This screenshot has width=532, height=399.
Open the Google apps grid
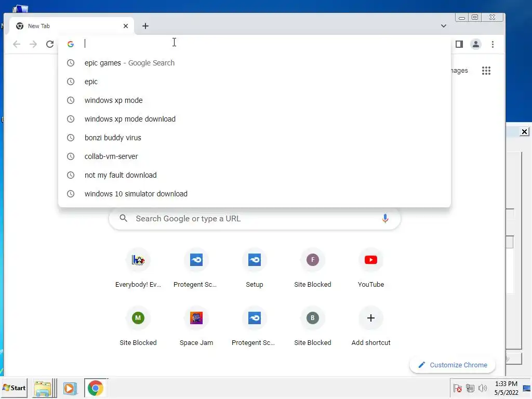click(486, 71)
